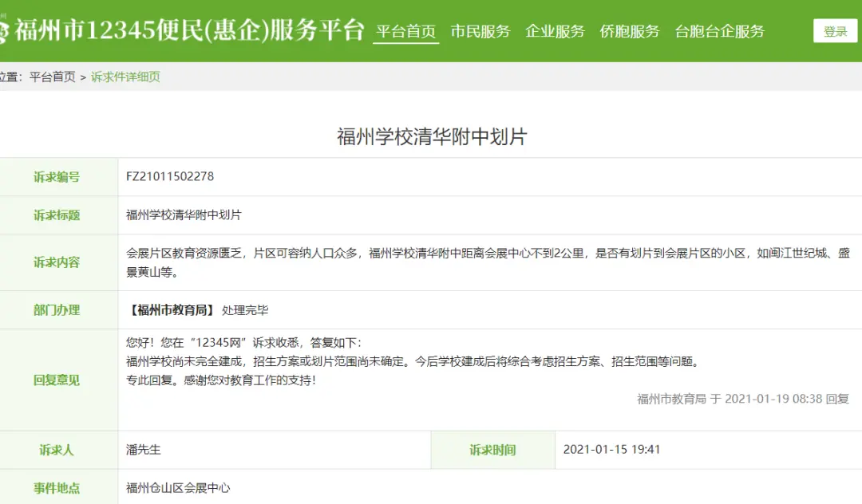This screenshot has height=504, width=862.
Task: Select the 侨胞服务 navigation item
Action: [x=629, y=32]
